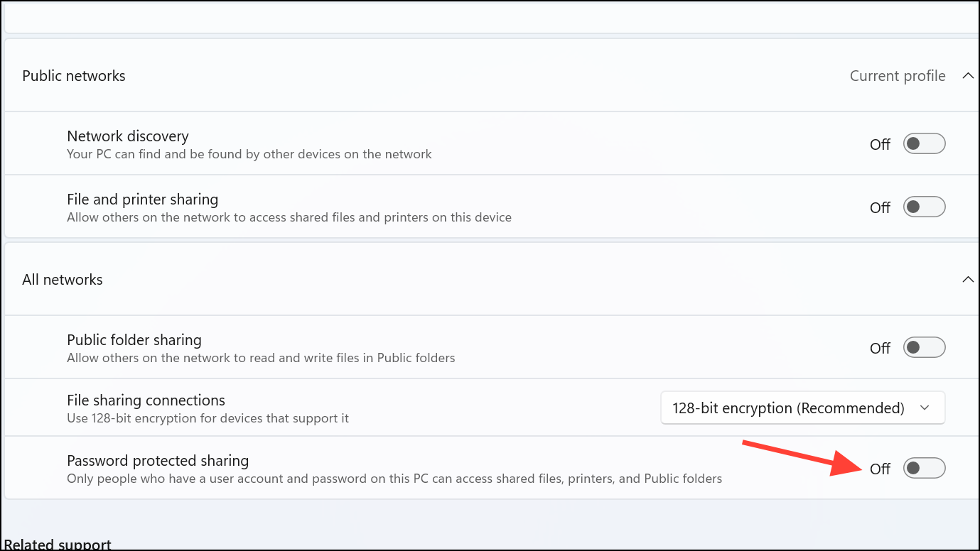
Task: Click the All networks header label
Action: click(x=63, y=280)
